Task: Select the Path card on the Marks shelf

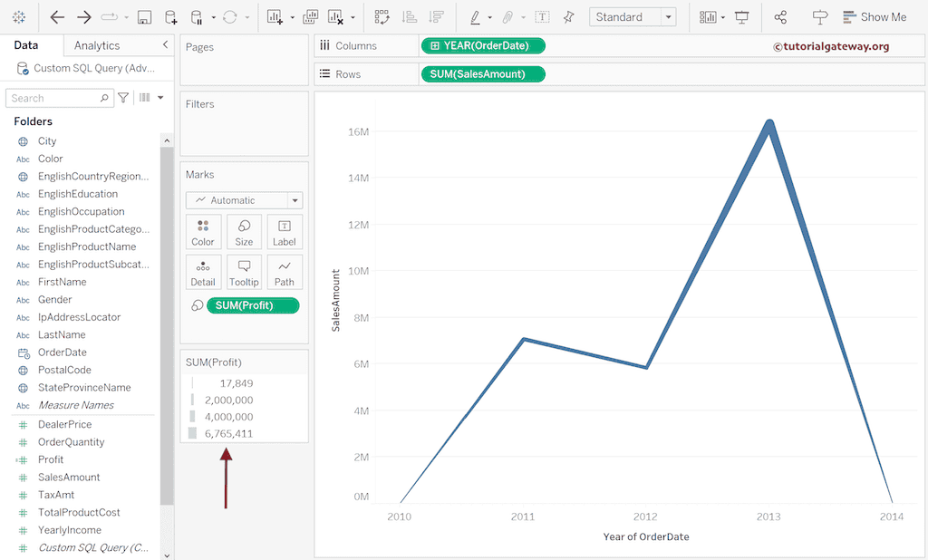Action: coord(284,271)
